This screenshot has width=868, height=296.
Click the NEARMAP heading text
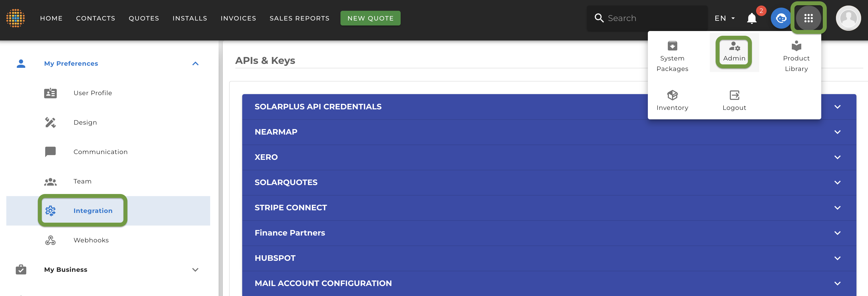coord(276,132)
